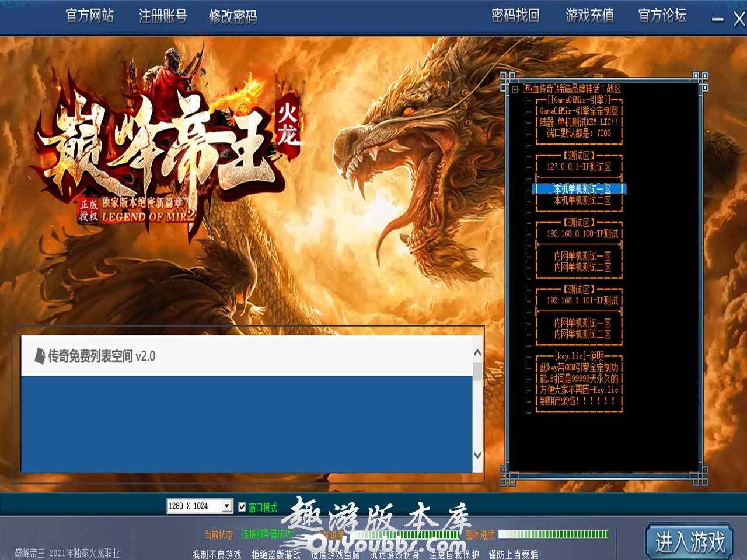
Task: Select 内网单机测试一区 under 192.168.0.100
Action: (582, 256)
